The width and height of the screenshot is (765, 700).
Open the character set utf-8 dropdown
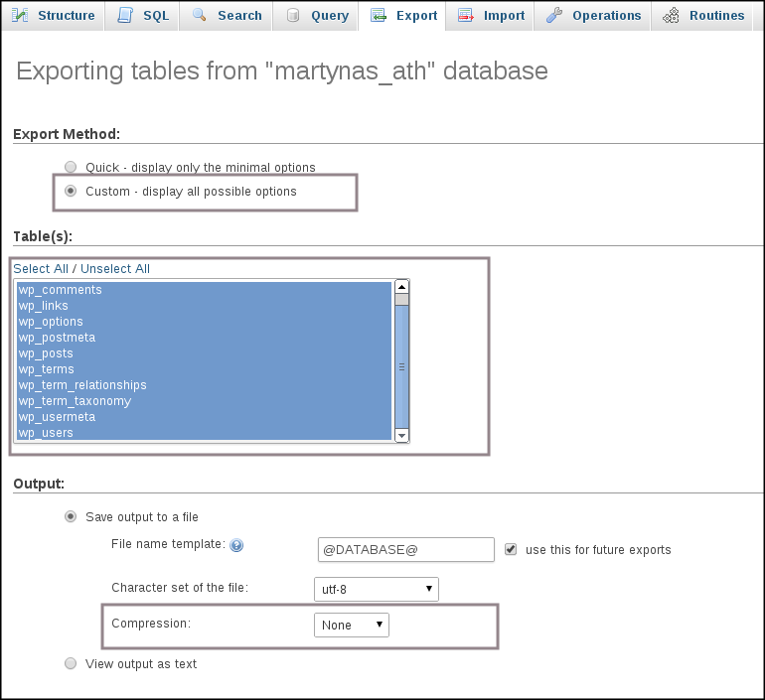(376, 589)
